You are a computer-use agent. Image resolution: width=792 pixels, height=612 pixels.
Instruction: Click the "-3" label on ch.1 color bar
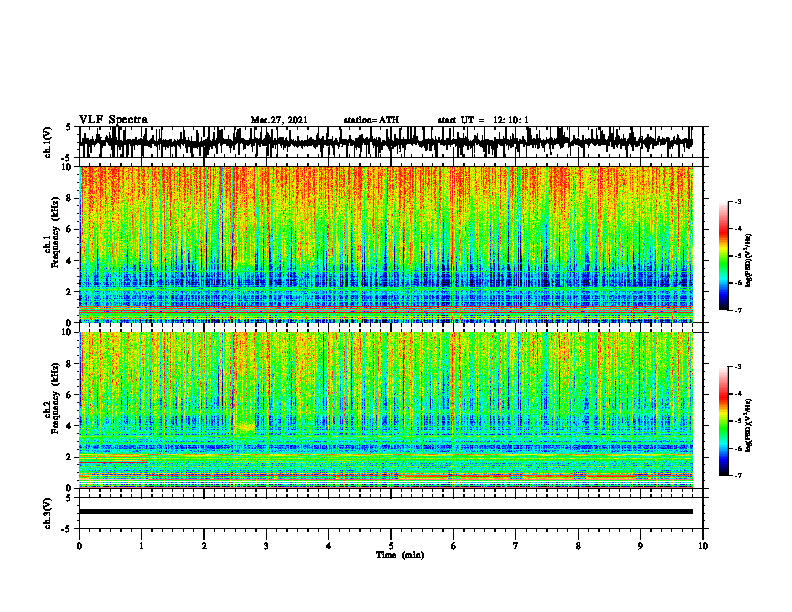(x=738, y=202)
